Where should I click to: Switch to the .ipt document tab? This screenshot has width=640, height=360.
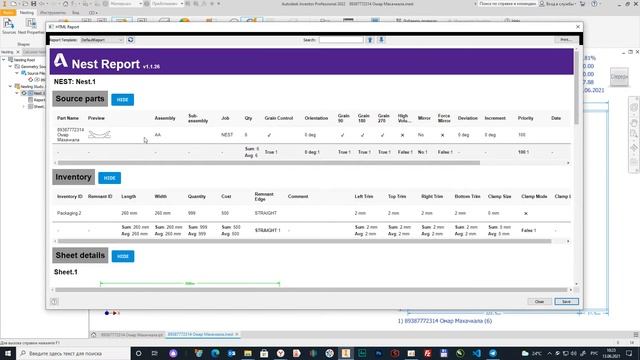131,335
